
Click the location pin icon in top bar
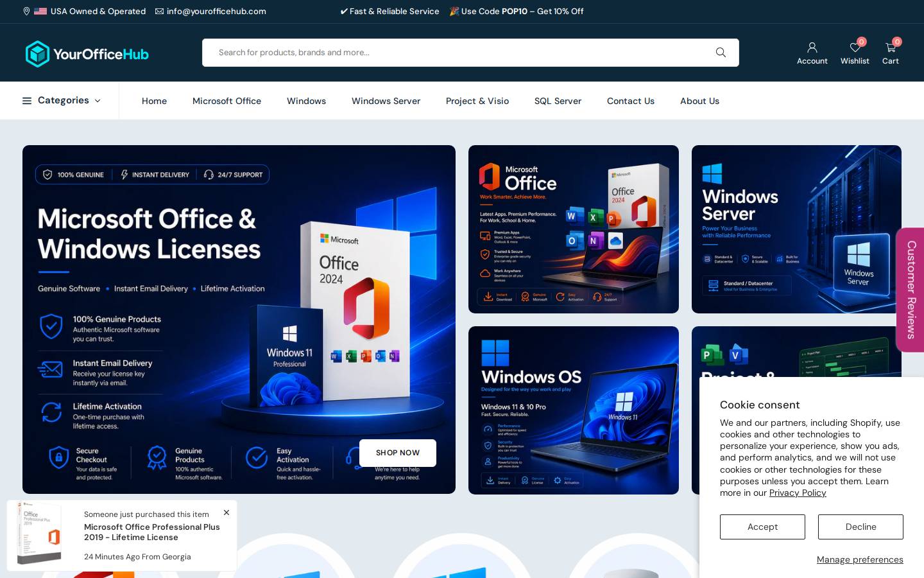click(26, 11)
